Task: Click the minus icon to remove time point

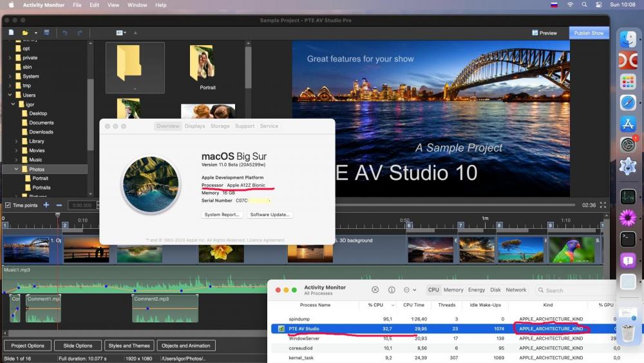Action: [59, 205]
